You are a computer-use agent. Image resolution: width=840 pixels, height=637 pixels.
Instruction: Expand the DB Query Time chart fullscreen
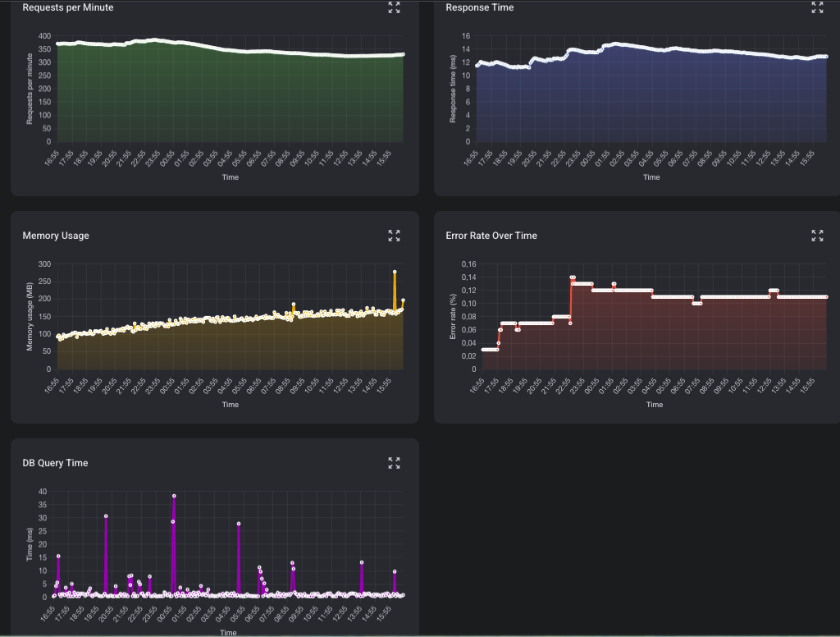[394, 463]
